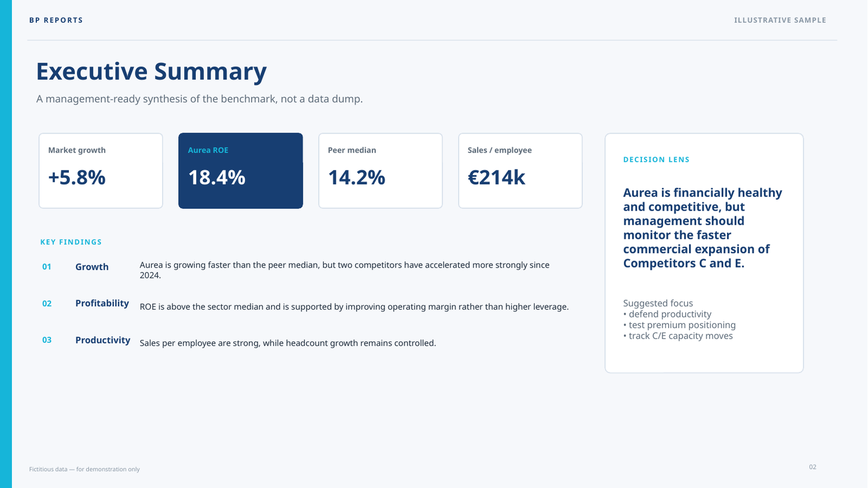Select the KEY FINDINGS section heading
868x488 pixels.
71,242
